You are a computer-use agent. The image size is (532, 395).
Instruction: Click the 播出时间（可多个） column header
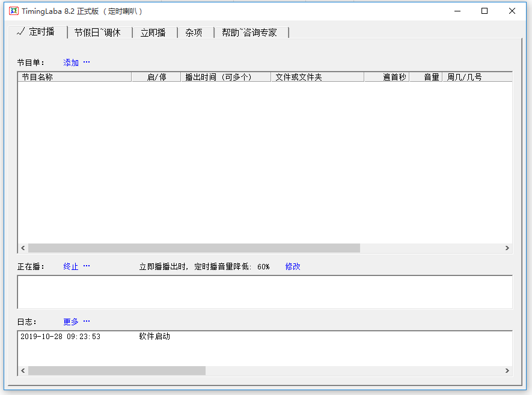pyautogui.click(x=226, y=77)
